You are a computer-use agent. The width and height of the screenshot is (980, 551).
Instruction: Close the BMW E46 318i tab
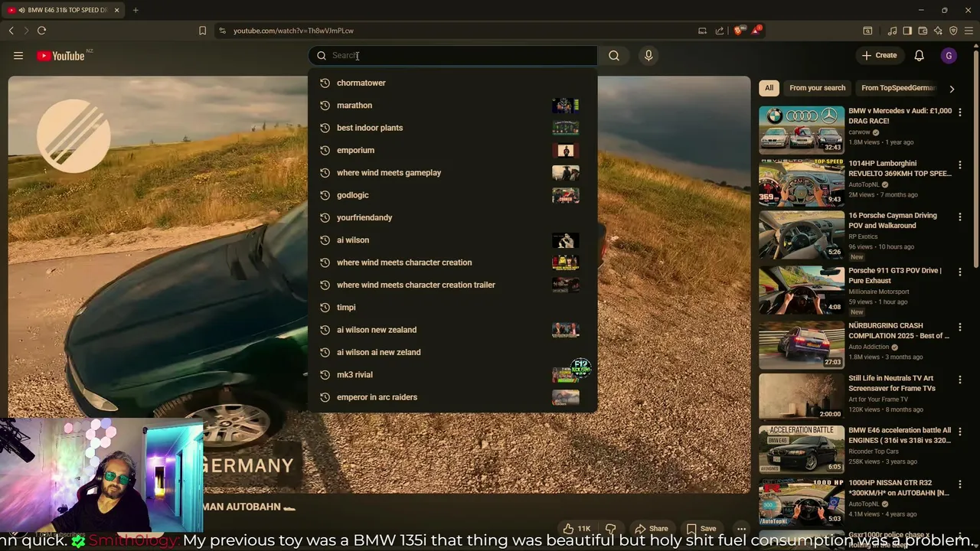point(116,10)
